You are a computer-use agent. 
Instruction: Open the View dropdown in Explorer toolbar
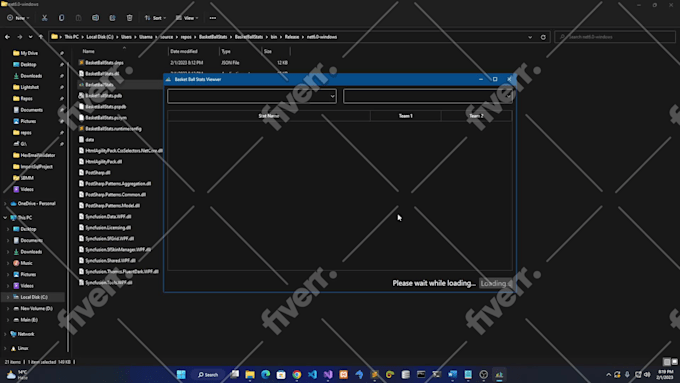coord(187,18)
